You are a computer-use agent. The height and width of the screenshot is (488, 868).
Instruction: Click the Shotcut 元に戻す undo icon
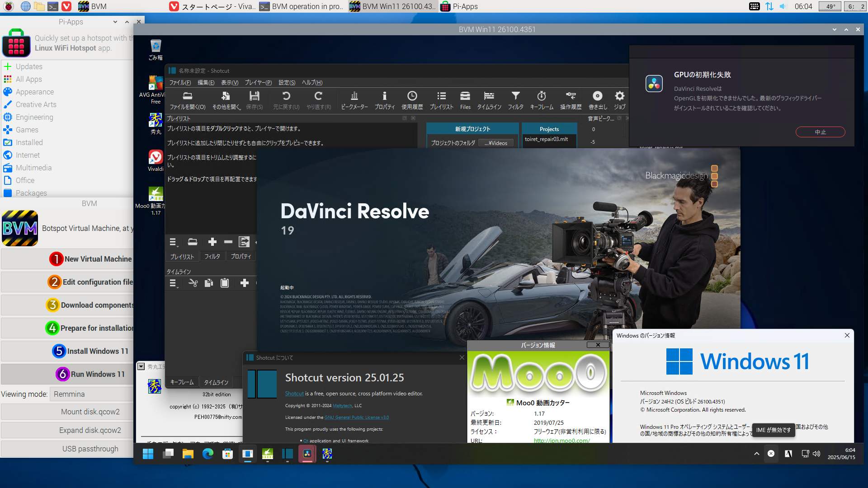tap(286, 100)
